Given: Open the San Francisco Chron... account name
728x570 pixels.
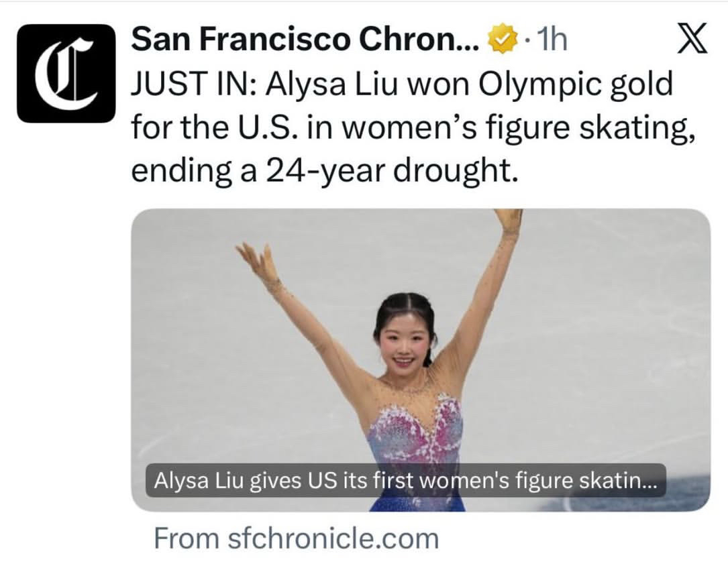Looking at the screenshot, I should [305, 41].
